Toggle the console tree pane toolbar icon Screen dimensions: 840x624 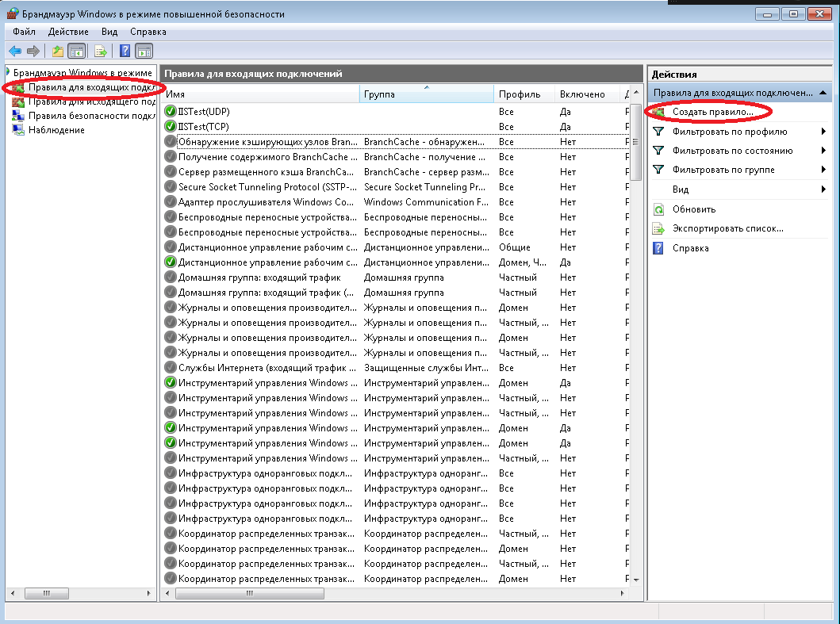77,51
